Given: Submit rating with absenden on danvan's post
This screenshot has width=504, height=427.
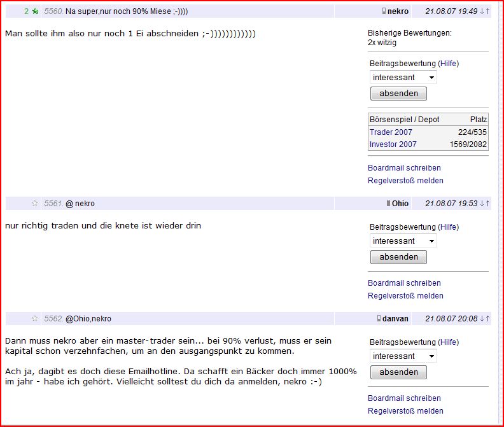Looking at the screenshot, I should coord(398,372).
